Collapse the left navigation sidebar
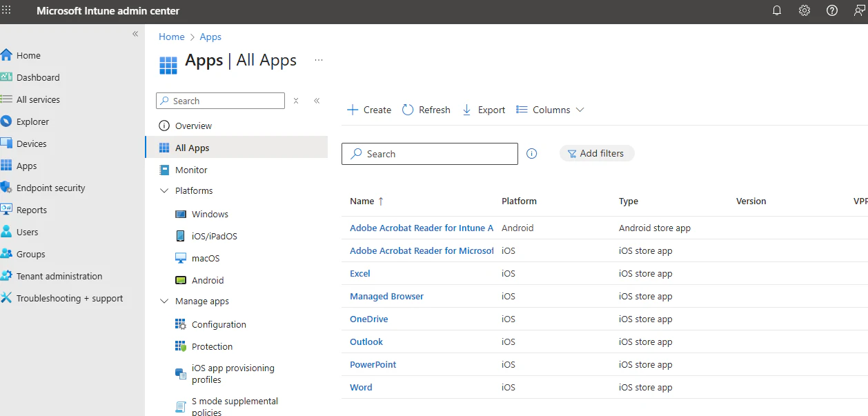Image resolution: width=868 pixels, height=416 pixels. coord(135,34)
